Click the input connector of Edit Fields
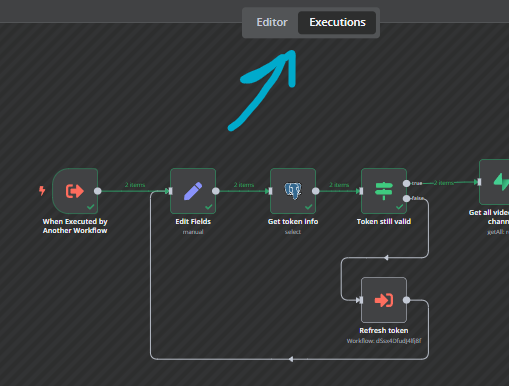This screenshot has height=386, width=509. (x=171, y=191)
